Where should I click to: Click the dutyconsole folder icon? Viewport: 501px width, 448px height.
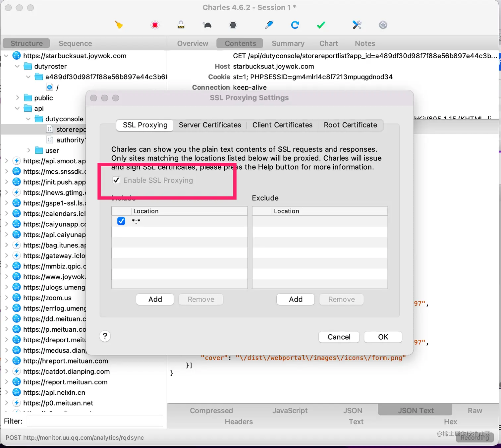point(39,119)
